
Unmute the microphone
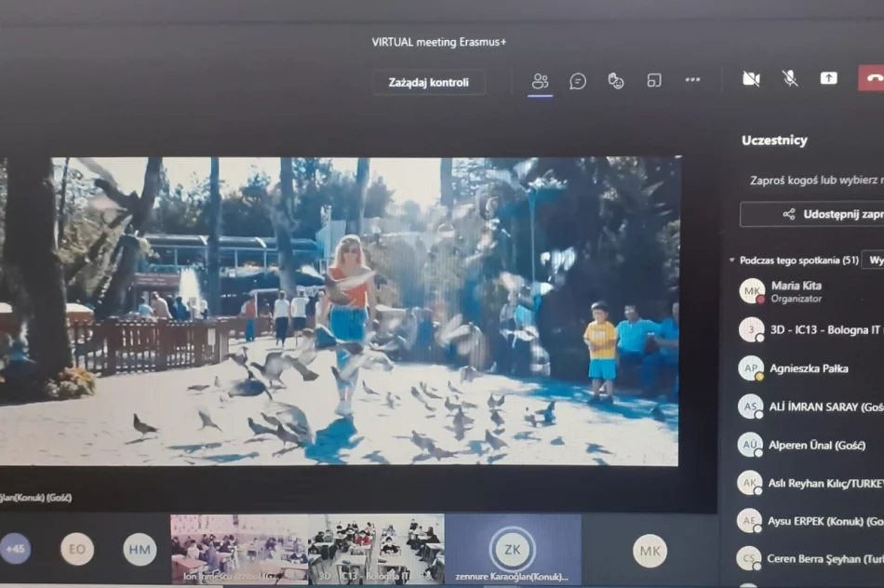(x=790, y=79)
